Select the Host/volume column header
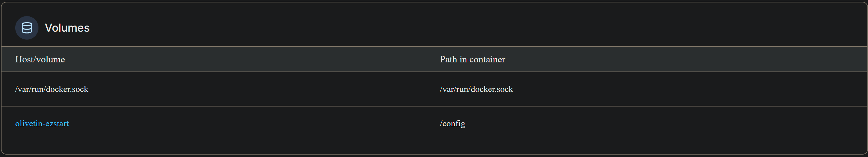The height and width of the screenshot is (157, 868). 40,60
